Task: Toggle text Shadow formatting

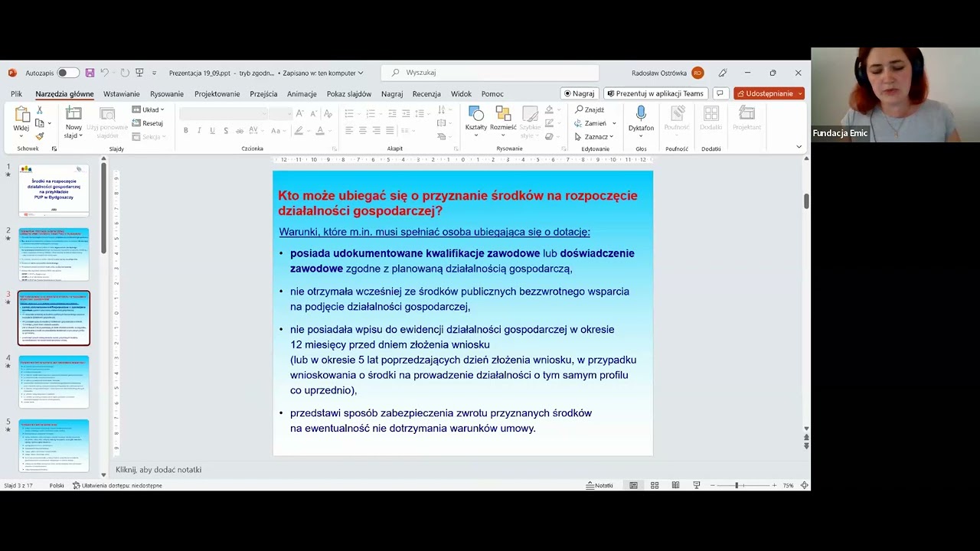Action: point(226,131)
